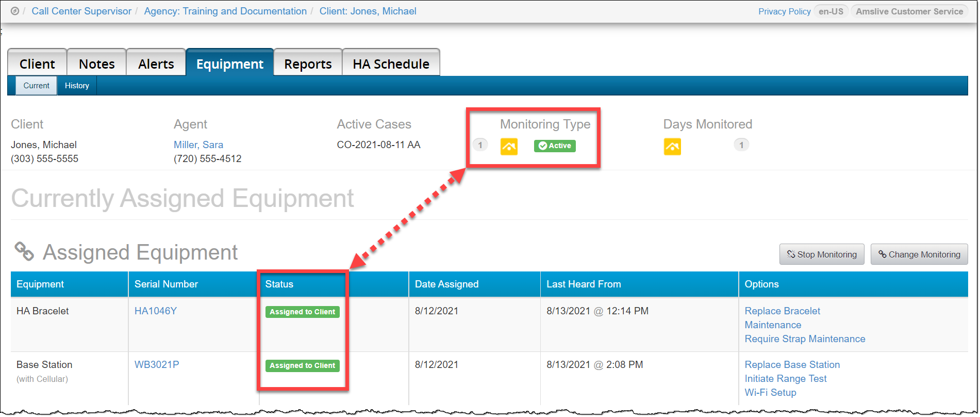Click Initiate Range Test link

click(x=785, y=378)
